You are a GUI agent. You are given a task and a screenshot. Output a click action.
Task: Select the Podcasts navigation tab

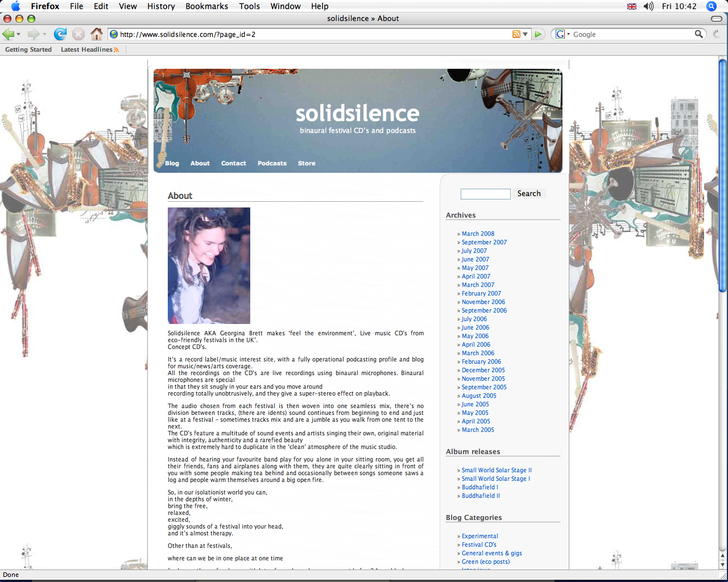(272, 163)
